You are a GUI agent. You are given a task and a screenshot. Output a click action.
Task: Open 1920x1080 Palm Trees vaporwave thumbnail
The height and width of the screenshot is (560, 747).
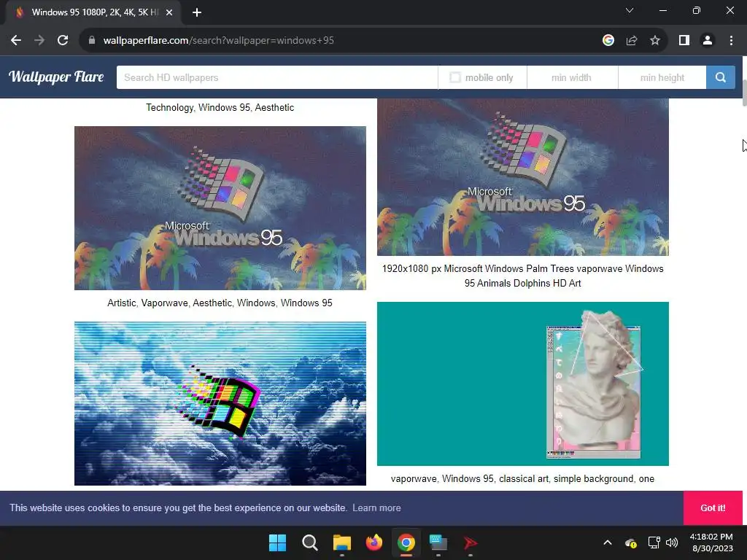click(x=522, y=176)
